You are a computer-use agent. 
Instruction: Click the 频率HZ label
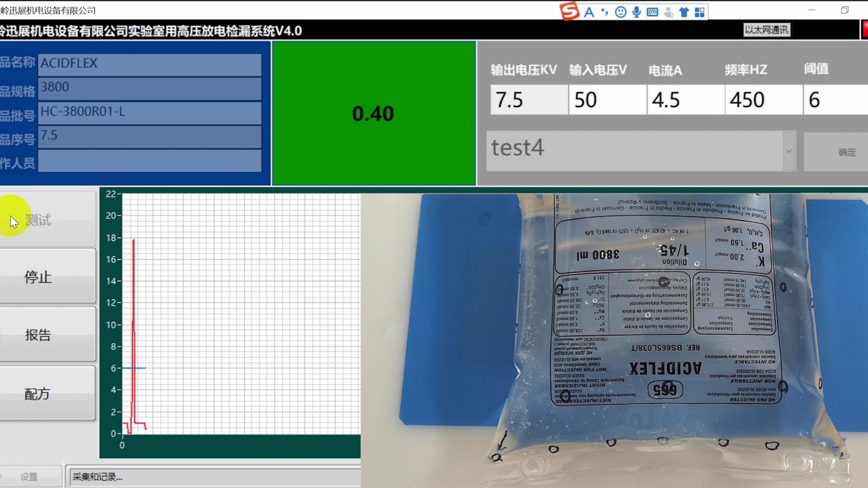746,70
